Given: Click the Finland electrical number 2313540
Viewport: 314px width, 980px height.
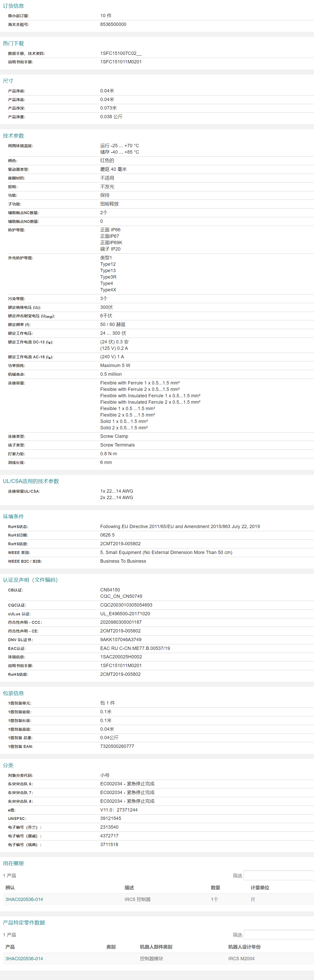Looking at the screenshot, I should point(109,827).
